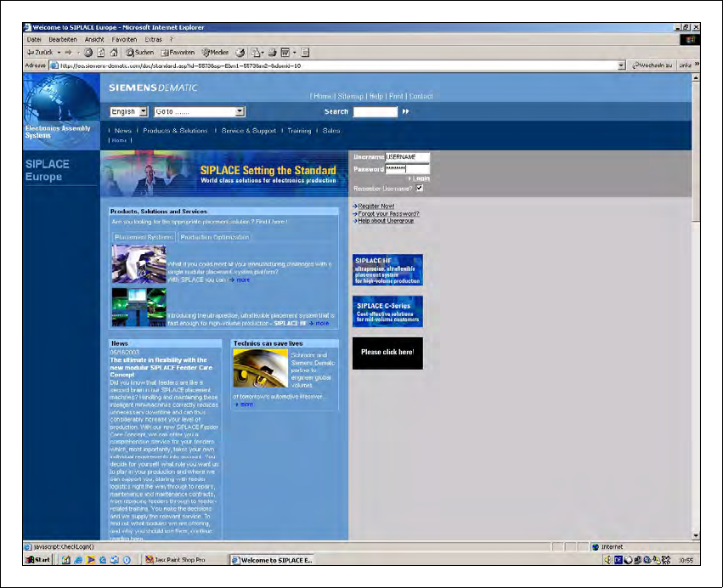Click the Contact header link
This screenshot has width=723, height=588.
click(421, 96)
